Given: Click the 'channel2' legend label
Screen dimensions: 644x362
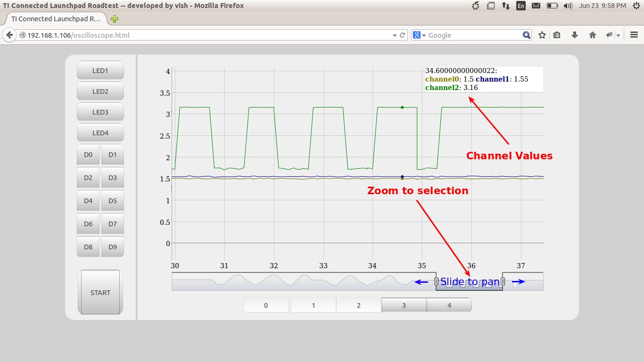Looking at the screenshot, I should (x=442, y=88).
